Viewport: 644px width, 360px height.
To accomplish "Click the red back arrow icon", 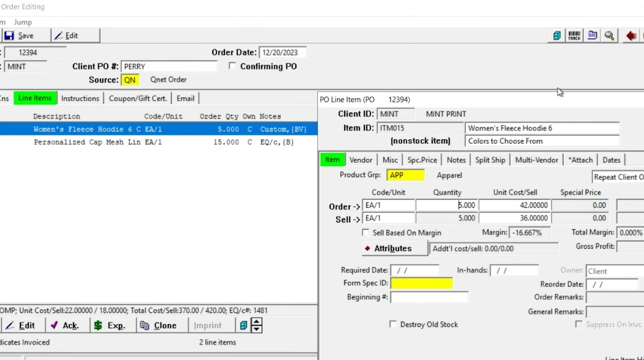I will (631, 36).
